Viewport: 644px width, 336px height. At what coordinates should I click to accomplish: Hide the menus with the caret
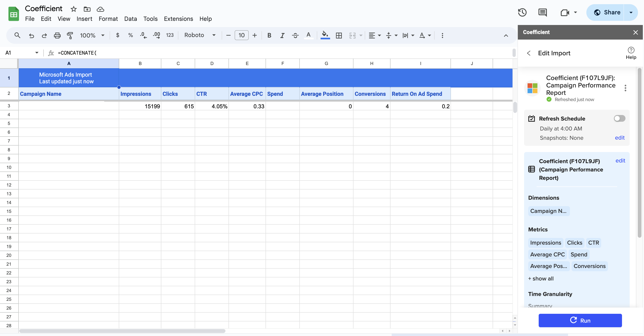(506, 35)
